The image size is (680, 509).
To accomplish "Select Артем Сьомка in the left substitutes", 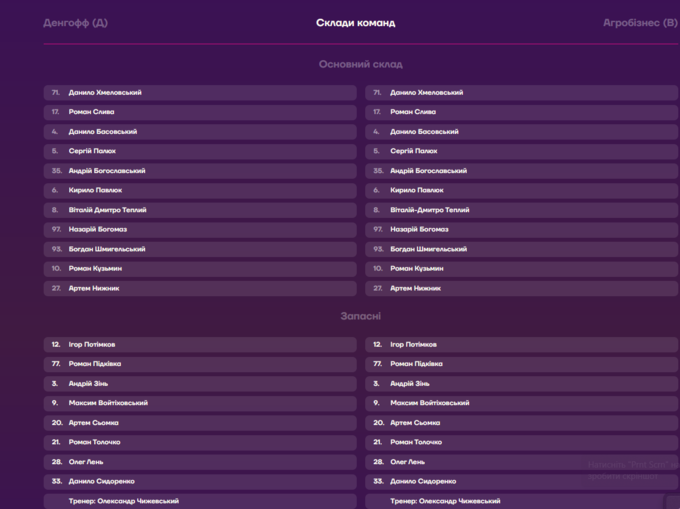I will [x=199, y=423].
